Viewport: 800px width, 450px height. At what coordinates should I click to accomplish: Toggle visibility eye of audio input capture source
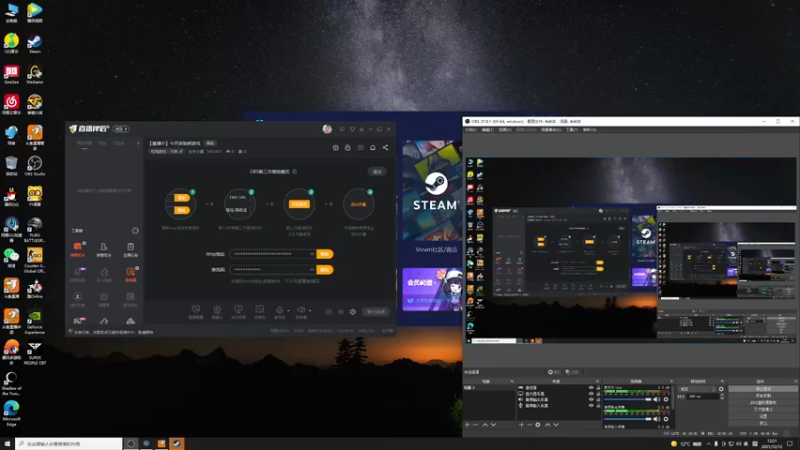click(591, 406)
